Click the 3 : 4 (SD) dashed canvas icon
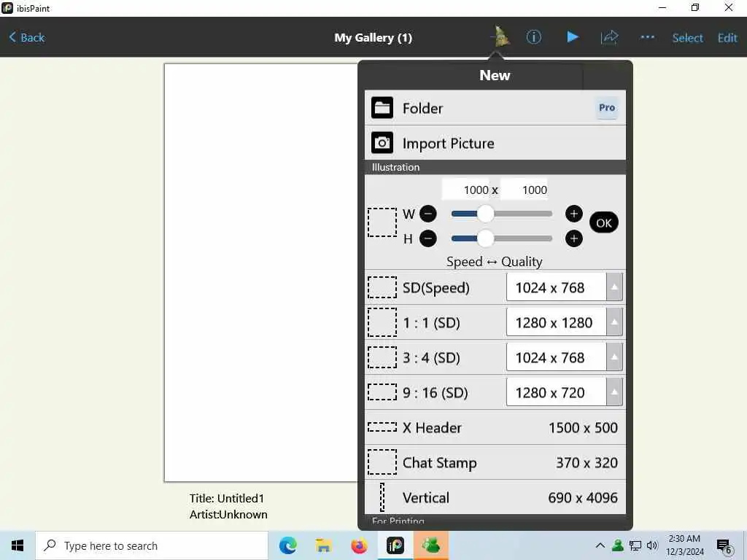 point(382,357)
